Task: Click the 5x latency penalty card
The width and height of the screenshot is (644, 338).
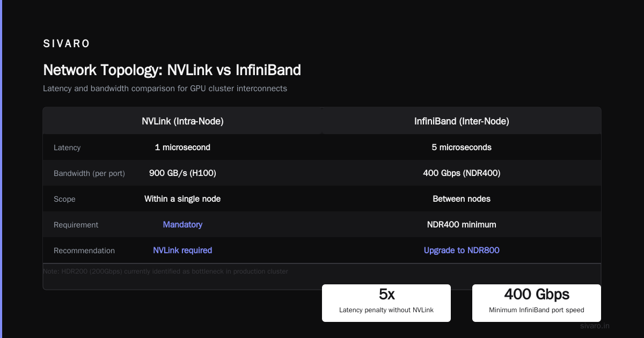Action: pos(386,303)
